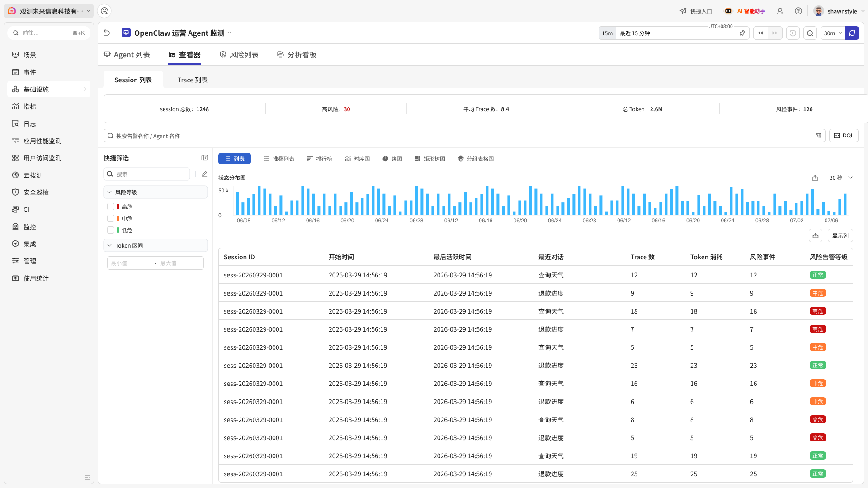Pin the time range with pin icon
The width and height of the screenshot is (868, 488).
click(742, 33)
